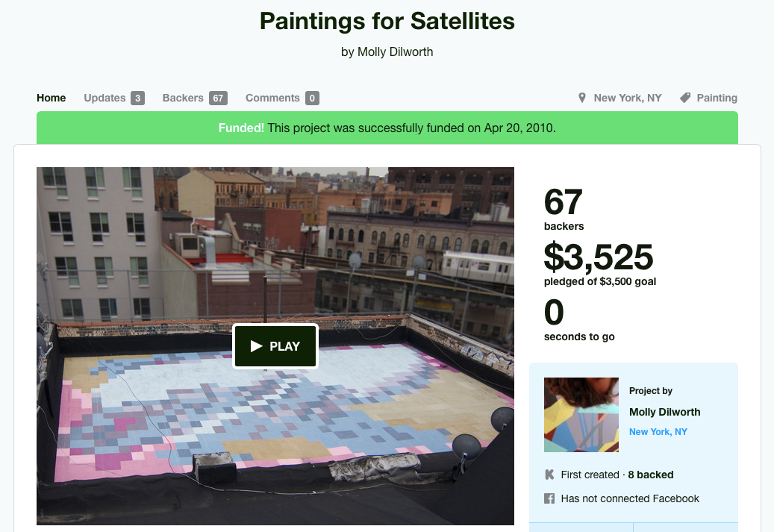This screenshot has width=774, height=532.
Task: Click the Facebook icon in creator panel
Action: [550, 498]
